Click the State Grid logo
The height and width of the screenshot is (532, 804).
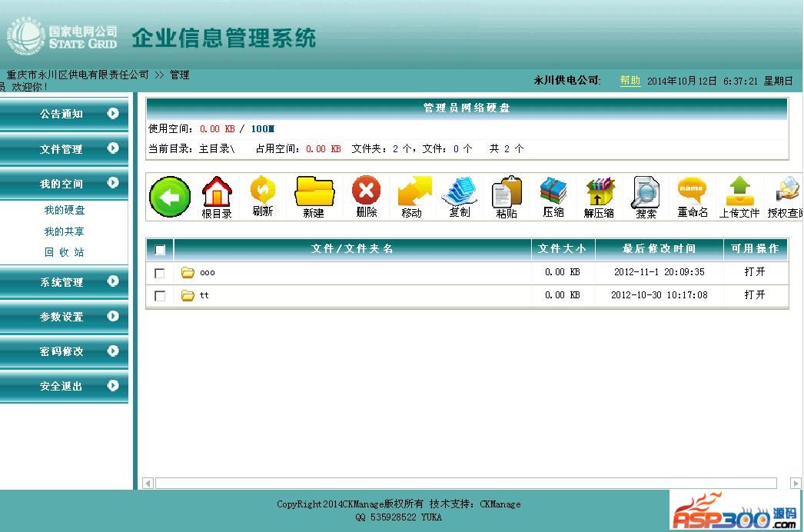click(62, 37)
